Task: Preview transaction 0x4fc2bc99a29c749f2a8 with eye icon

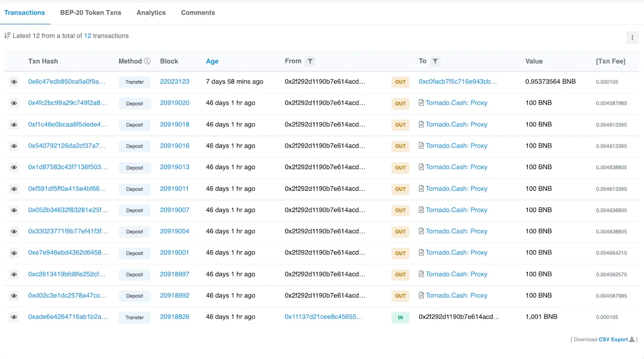Action: [x=14, y=103]
